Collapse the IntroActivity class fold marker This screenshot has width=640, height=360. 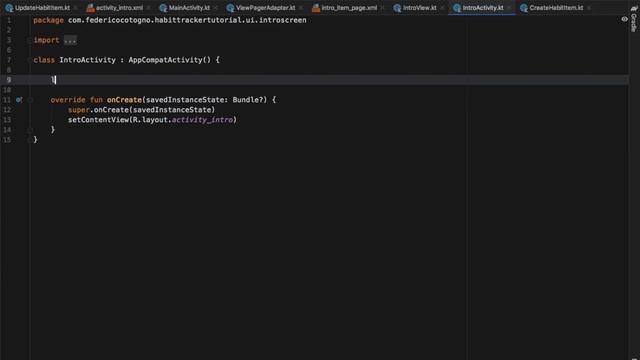tap(29, 60)
